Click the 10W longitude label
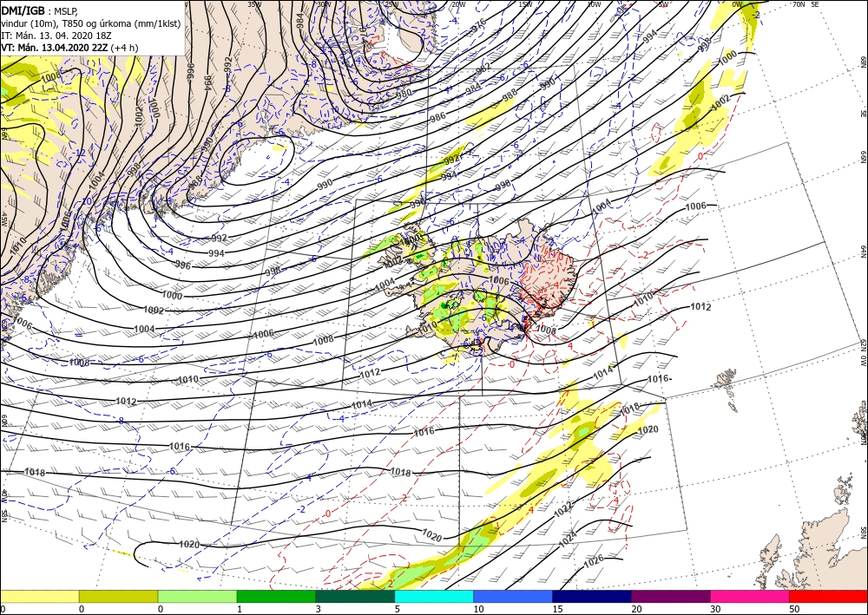This screenshot has width=868, height=615. pos(594,4)
